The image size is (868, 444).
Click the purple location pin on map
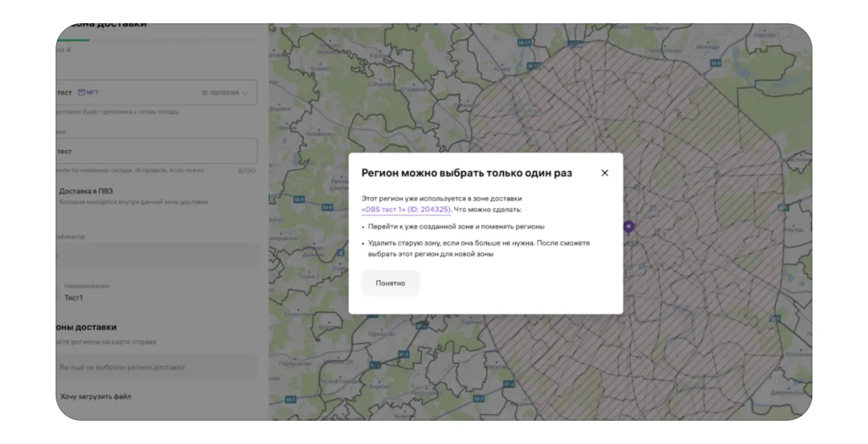628,227
